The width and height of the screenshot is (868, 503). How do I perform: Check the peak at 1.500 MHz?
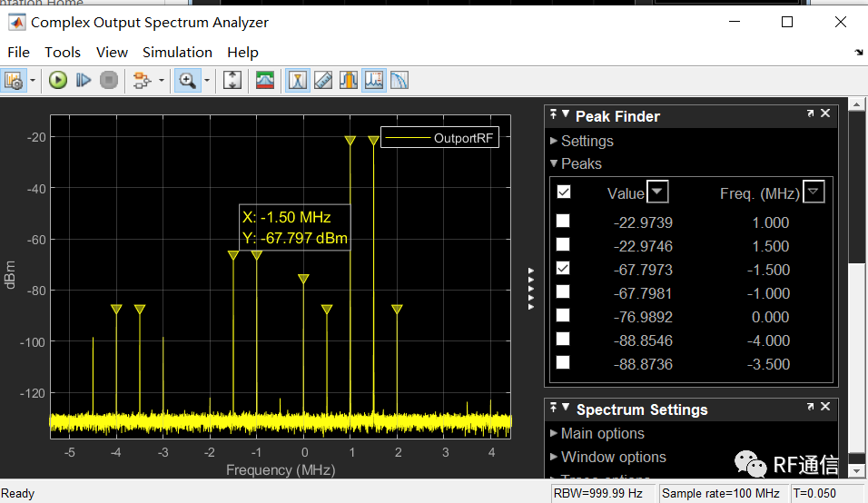click(563, 244)
